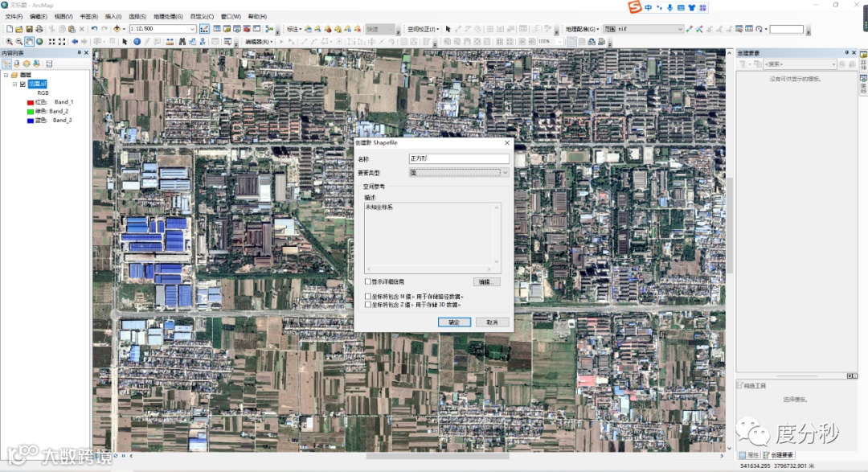
Task: Open the 文件(F) File menu
Action: (14, 17)
